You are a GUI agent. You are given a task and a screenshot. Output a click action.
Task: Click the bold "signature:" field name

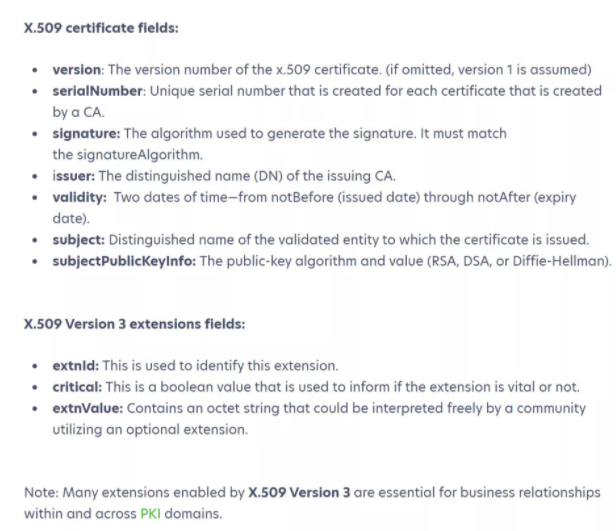click(87, 133)
